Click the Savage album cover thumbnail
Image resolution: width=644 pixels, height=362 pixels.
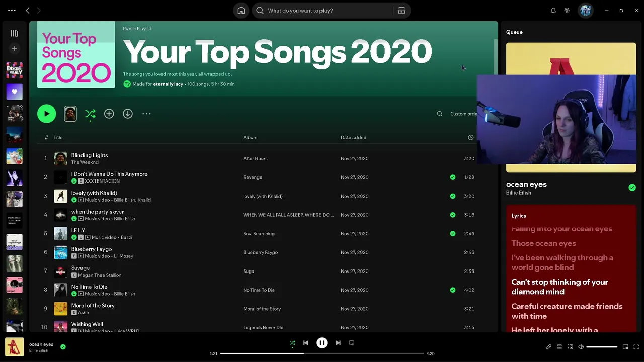pos(60,271)
